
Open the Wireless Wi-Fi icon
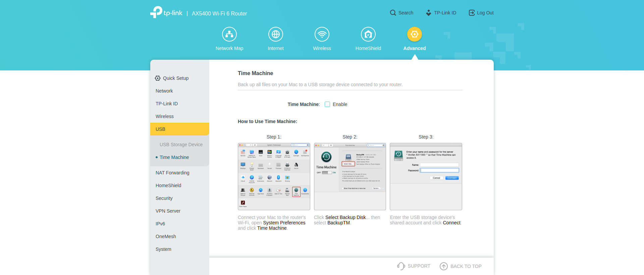322,34
